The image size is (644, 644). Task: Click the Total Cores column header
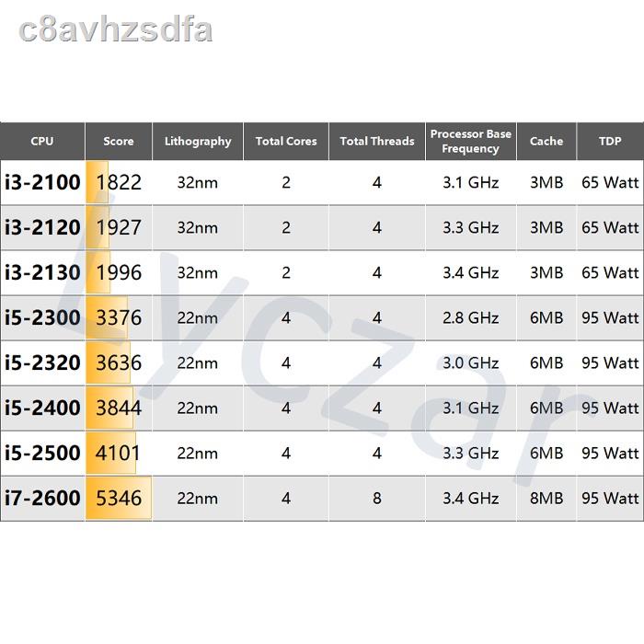point(286,141)
